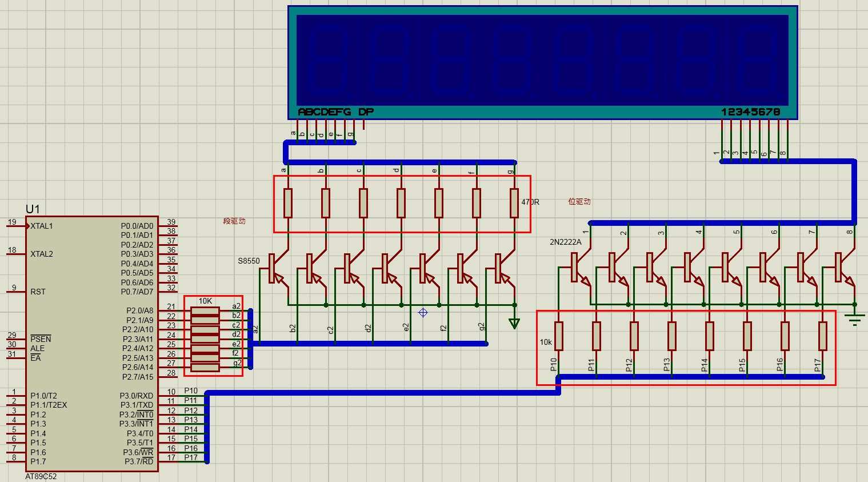Click the P2.0/A8 pin label

140,310
